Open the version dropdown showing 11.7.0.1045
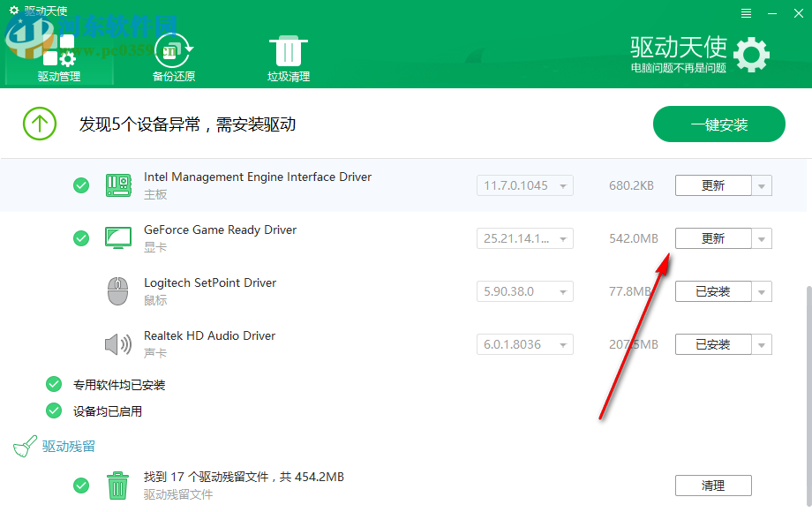This screenshot has height=512, width=812. pos(524,185)
